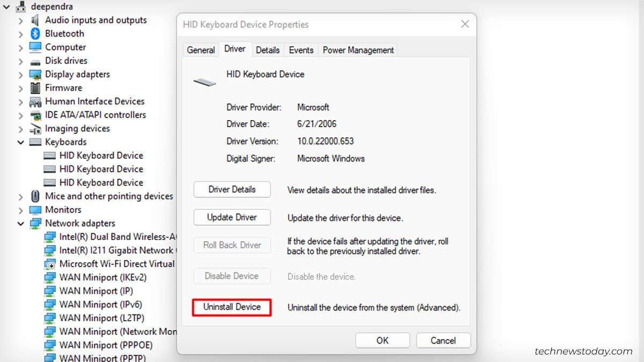Switch to the Details tab
Image resolution: width=644 pixels, height=362 pixels.
point(268,49)
